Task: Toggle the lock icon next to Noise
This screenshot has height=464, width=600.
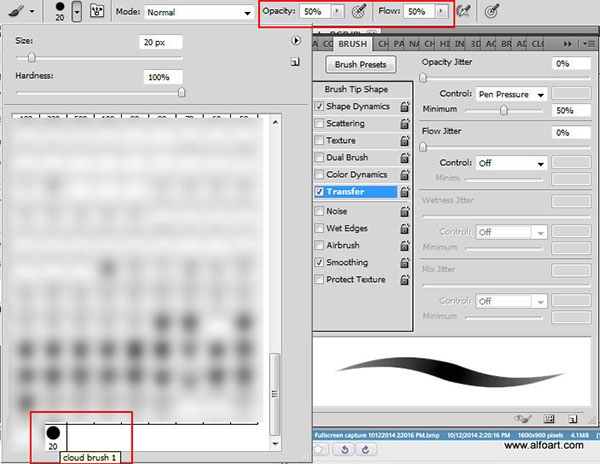Action: (405, 211)
